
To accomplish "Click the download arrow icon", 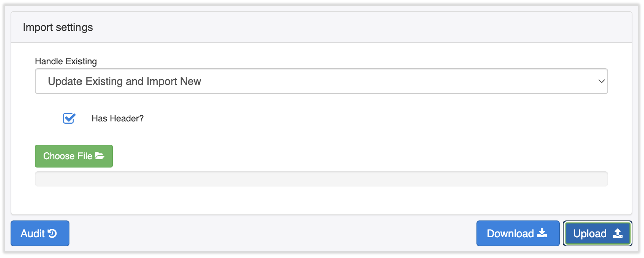I will click(542, 233).
